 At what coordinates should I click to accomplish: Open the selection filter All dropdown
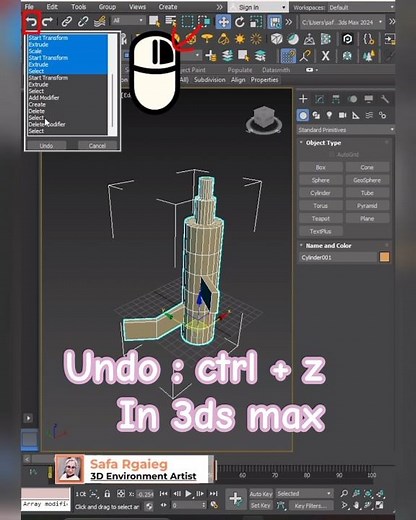tap(128, 21)
